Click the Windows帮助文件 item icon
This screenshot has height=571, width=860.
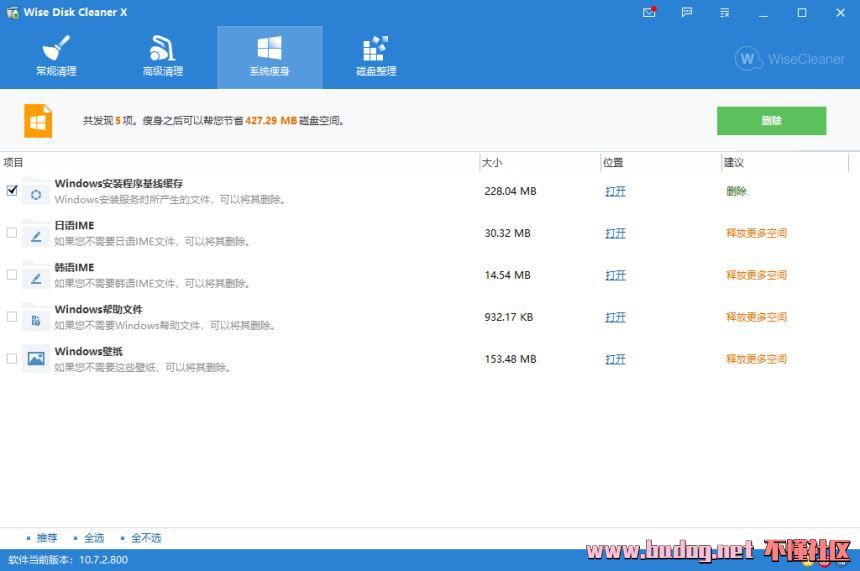pyautogui.click(x=36, y=317)
